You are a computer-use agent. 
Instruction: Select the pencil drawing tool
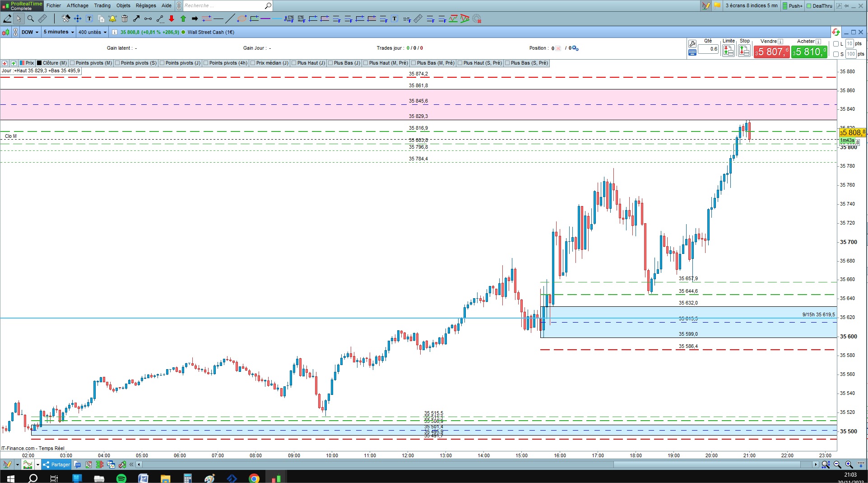tap(7, 19)
